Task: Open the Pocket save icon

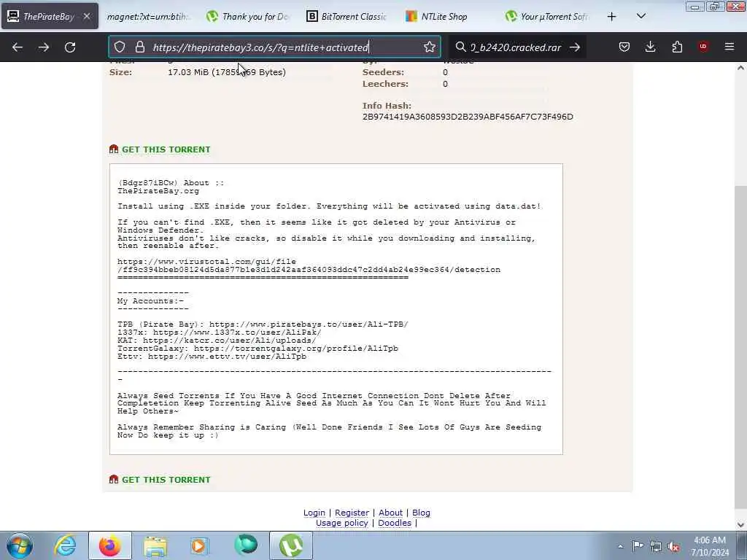Action: point(624,47)
